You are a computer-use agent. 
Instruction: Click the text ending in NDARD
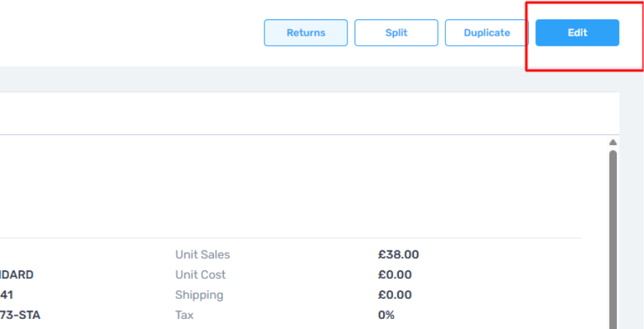coord(16,275)
